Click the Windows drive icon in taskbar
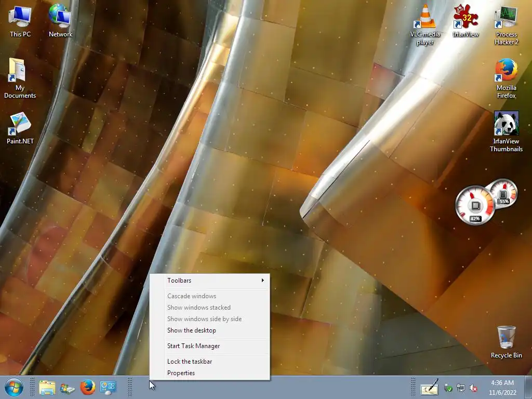Screen dimensions: 532x399 pos(67,388)
